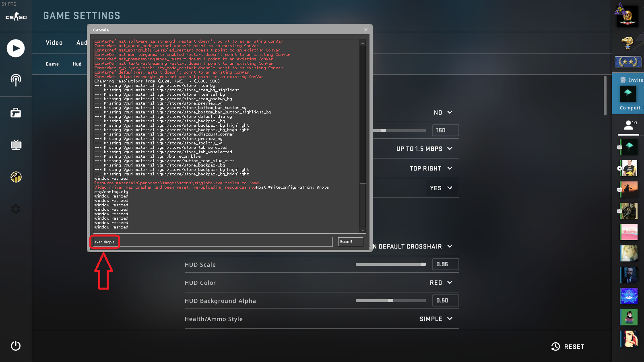Click the golden eagle rank icon
The height and width of the screenshot is (362, 644).
tap(627, 43)
